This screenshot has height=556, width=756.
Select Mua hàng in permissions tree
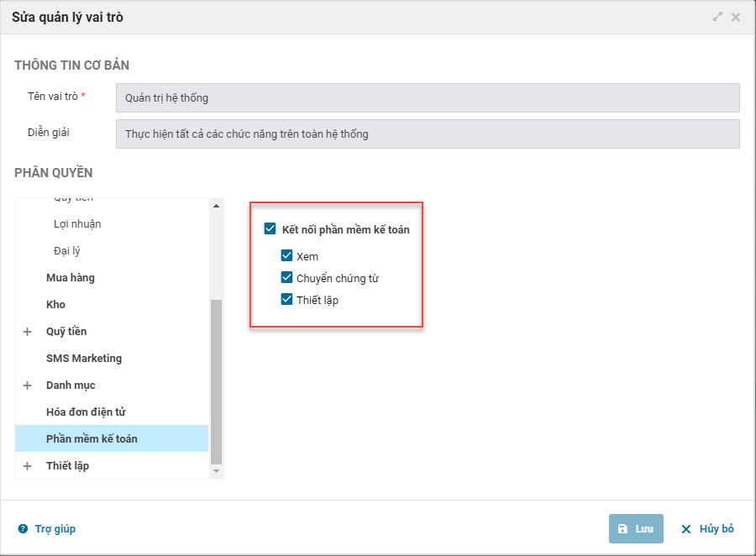71,278
